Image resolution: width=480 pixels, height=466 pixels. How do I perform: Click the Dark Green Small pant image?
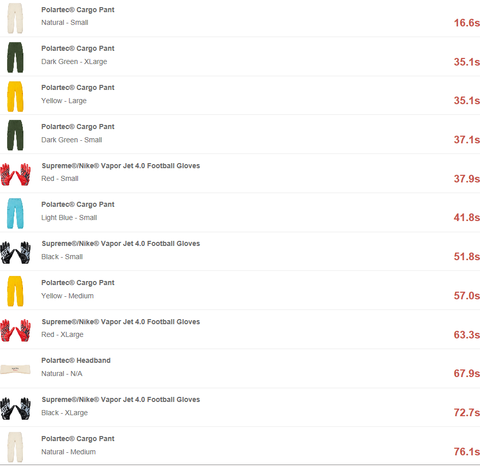15,135
